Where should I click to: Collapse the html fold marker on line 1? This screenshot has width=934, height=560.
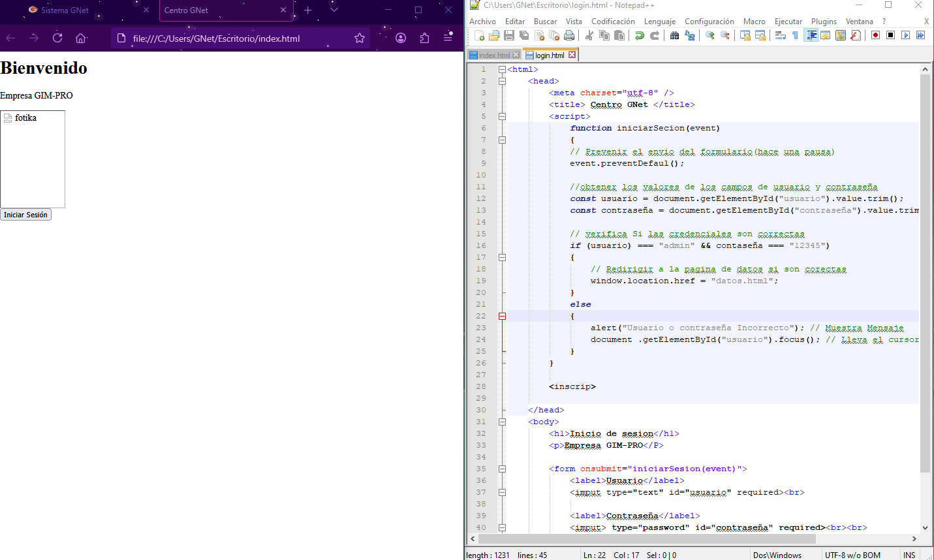click(x=502, y=69)
